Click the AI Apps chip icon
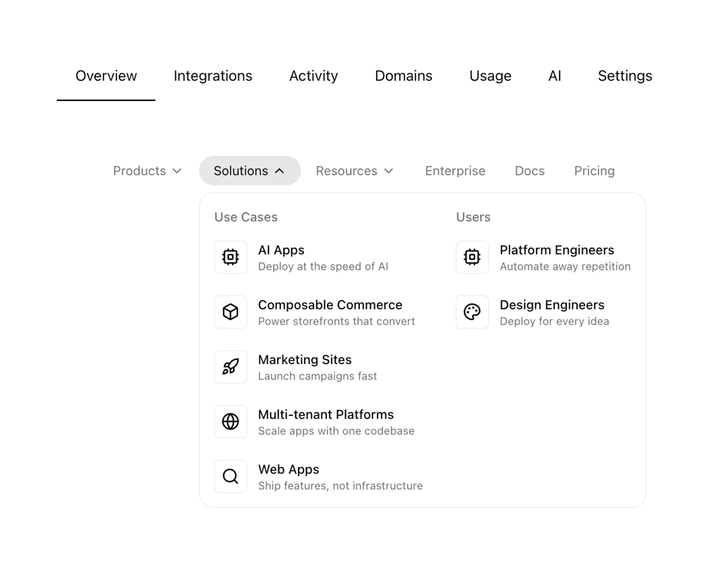 pyautogui.click(x=231, y=257)
